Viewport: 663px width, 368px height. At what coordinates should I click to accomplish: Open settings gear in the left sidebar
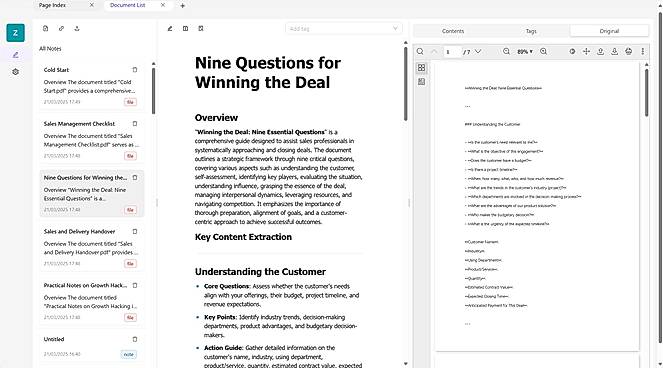click(16, 72)
